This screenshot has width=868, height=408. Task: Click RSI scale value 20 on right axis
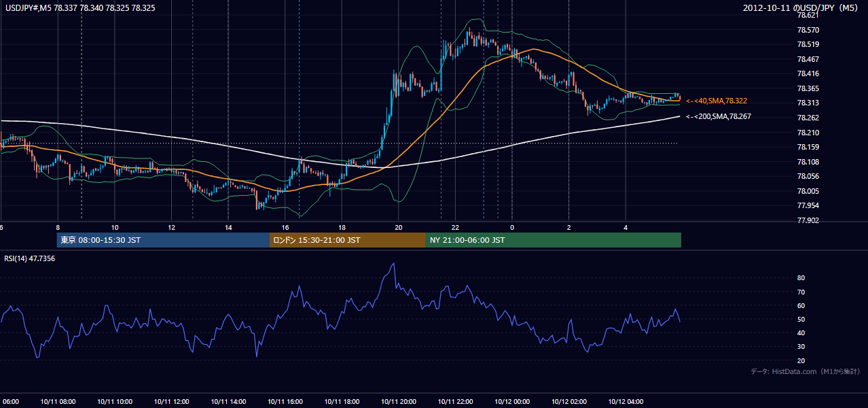click(x=801, y=360)
